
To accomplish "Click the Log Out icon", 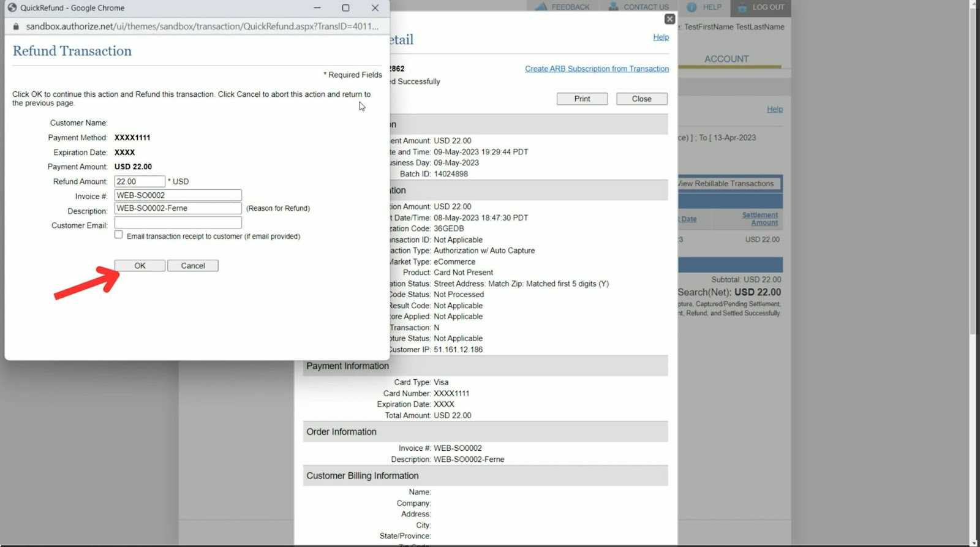I will [x=742, y=7].
